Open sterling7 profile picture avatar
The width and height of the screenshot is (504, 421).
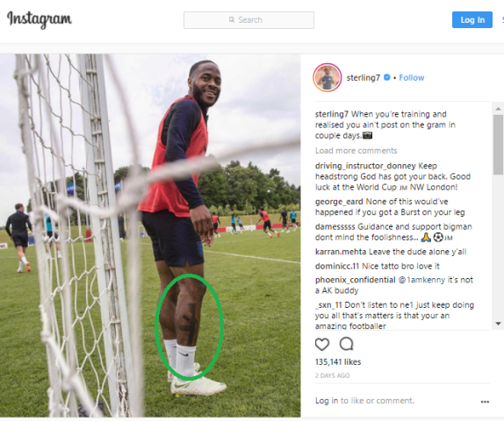click(328, 77)
